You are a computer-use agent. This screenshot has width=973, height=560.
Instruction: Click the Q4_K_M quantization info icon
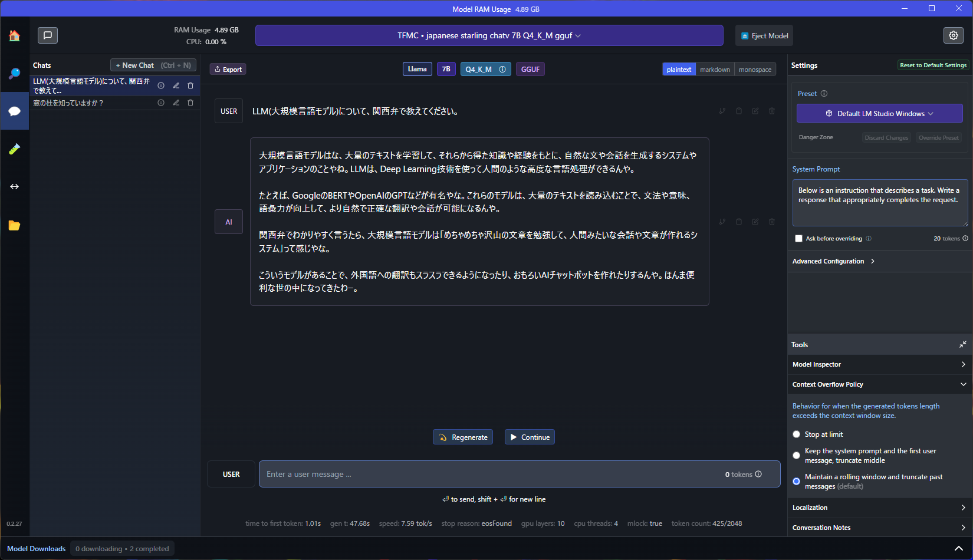[502, 69]
